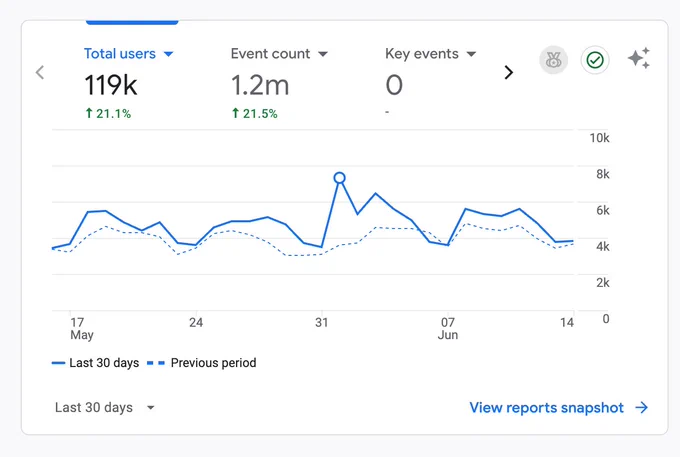Go to previous metrics with left chevron
The height and width of the screenshot is (457, 680).
40,72
